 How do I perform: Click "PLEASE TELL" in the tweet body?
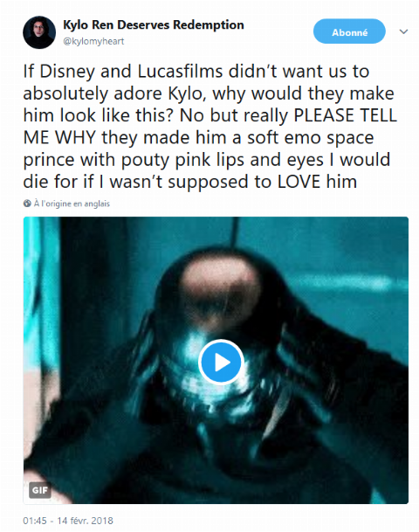[345, 115]
